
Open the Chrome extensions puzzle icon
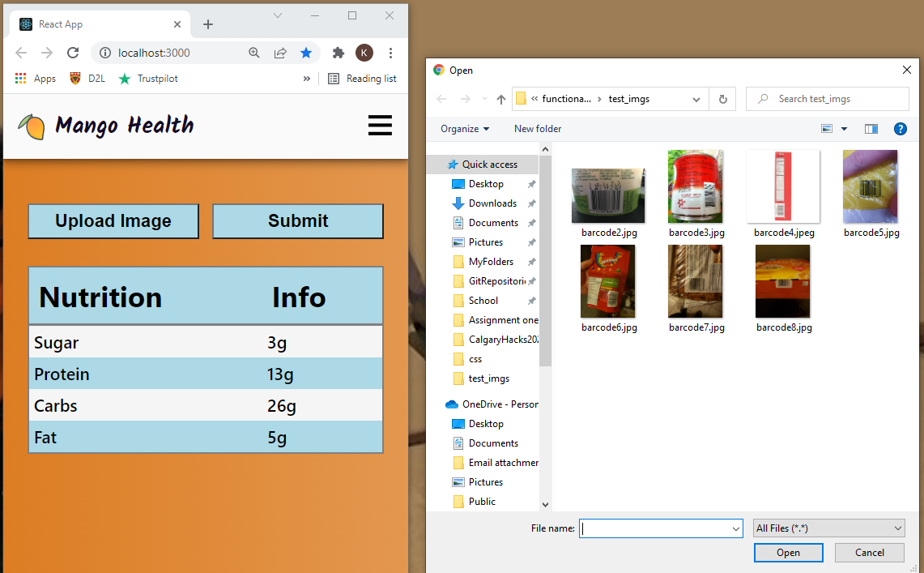pos(339,53)
